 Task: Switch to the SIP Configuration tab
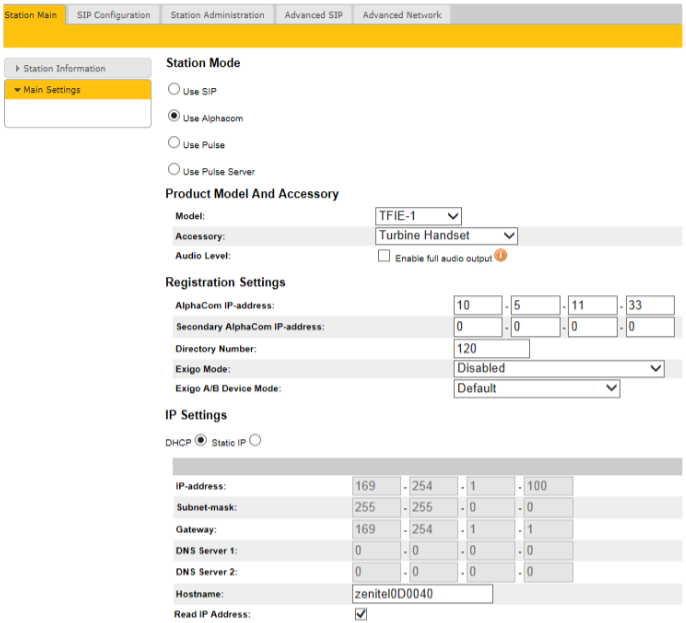[113, 15]
